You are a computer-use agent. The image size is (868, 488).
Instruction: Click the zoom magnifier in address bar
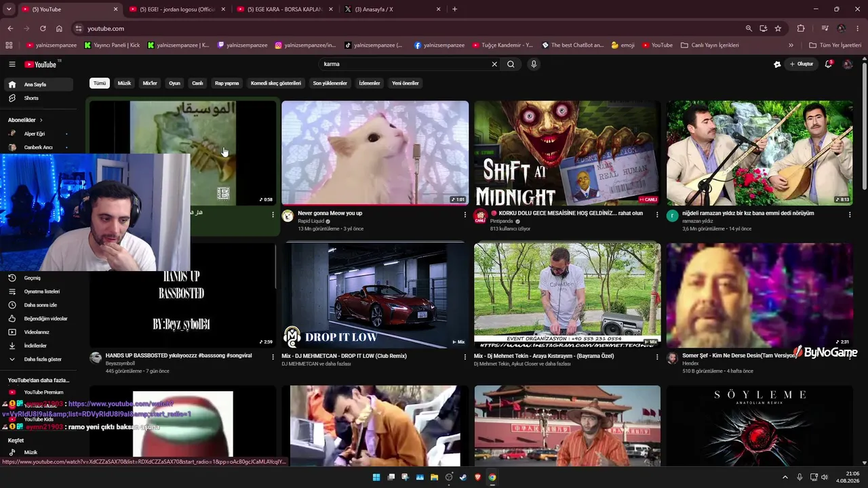pyautogui.click(x=749, y=28)
